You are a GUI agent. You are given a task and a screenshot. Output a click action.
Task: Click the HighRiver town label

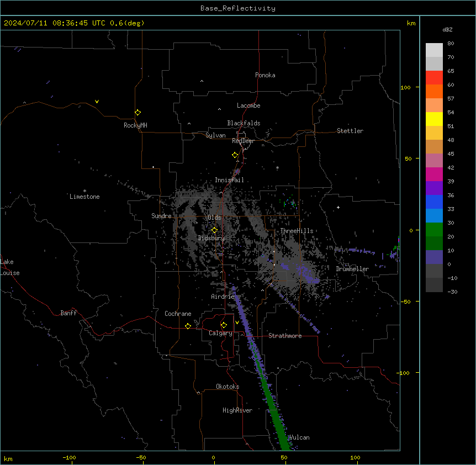[x=237, y=410]
